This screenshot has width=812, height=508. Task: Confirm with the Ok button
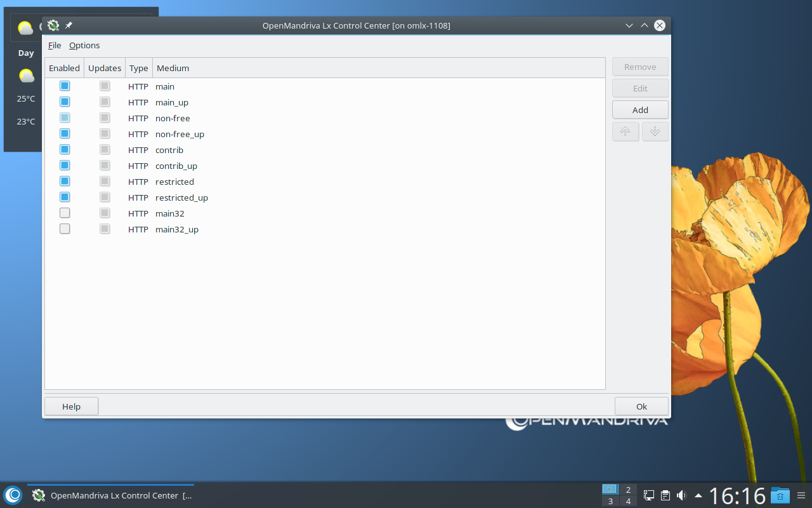pyautogui.click(x=641, y=406)
